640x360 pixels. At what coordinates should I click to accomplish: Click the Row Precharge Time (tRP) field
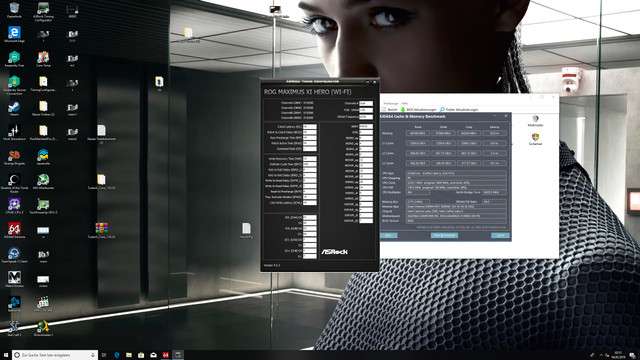(309, 138)
